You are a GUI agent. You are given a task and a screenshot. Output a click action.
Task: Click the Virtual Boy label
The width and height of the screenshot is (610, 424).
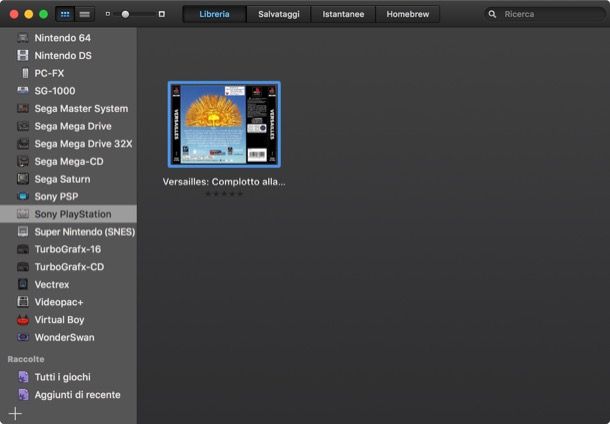[60, 320]
